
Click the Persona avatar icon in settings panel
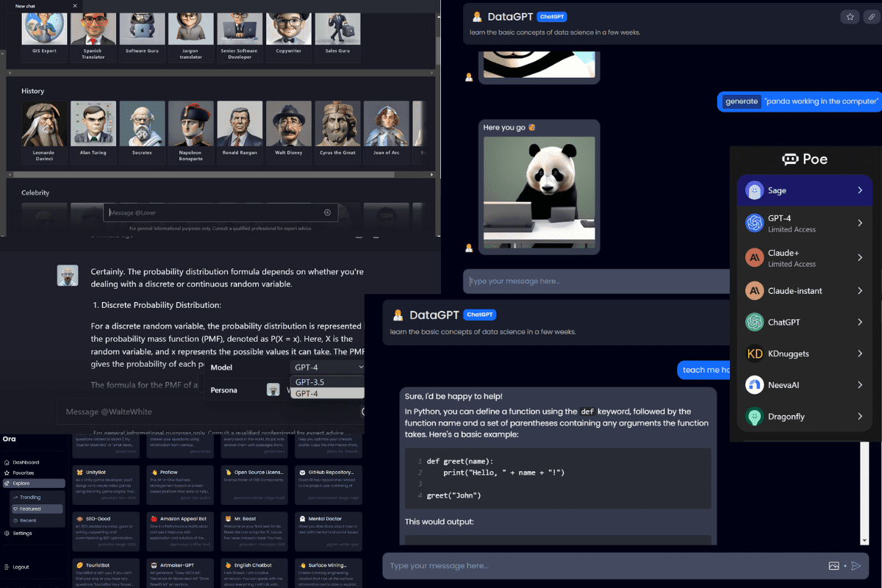pyautogui.click(x=272, y=390)
